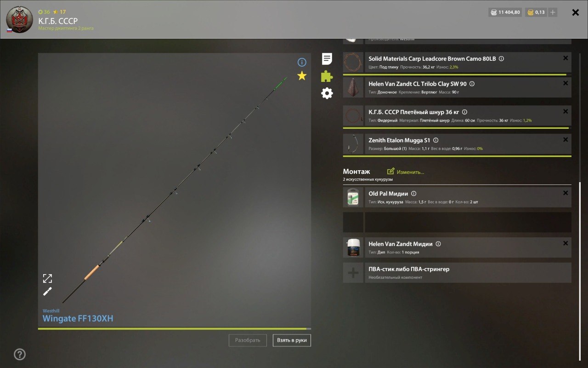This screenshot has height=368, width=588.
Task: Click the puzzle piece assembly icon
Action: (326, 76)
